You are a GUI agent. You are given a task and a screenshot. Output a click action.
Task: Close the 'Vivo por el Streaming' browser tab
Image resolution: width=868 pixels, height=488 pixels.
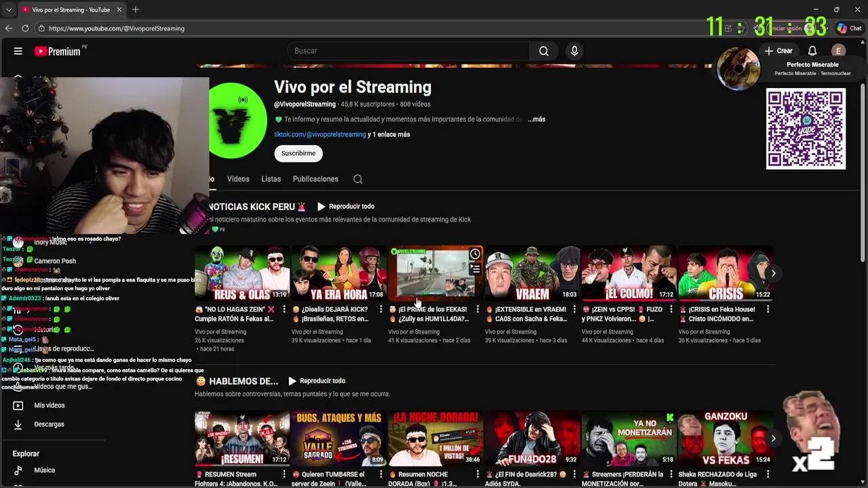pyautogui.click(x=119, y=9)
